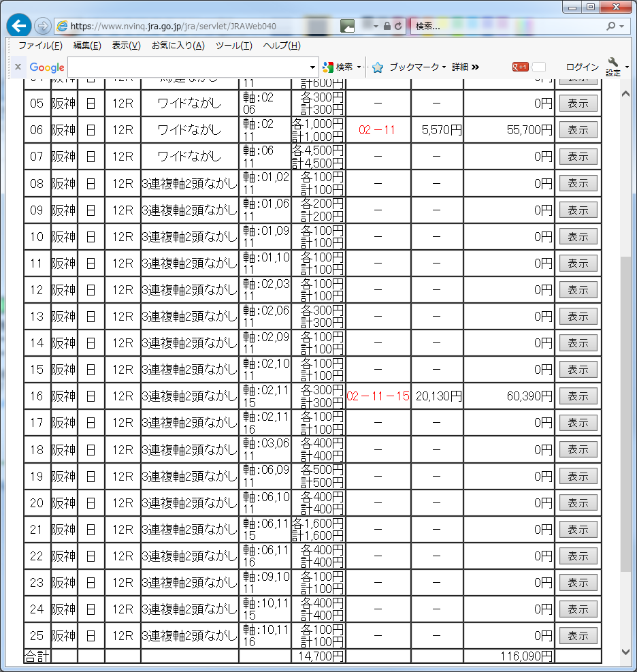Click the bet amount 各4,500円 in row 07

317,150
